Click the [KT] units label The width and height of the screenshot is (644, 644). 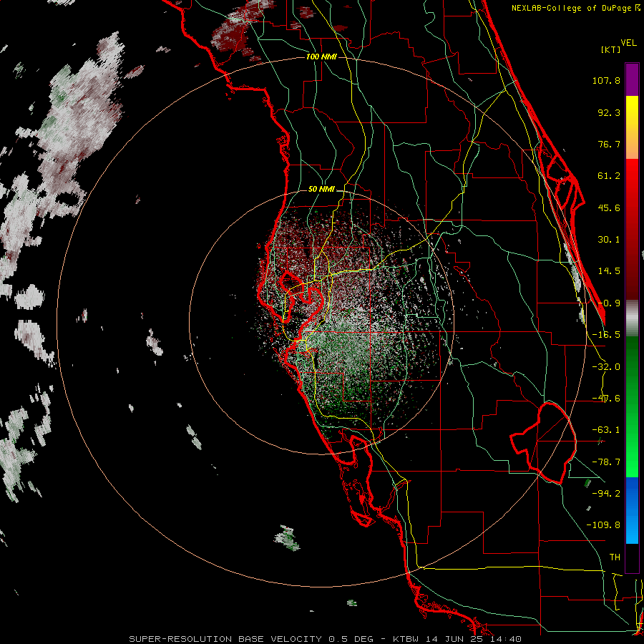pyautogui.click(x=610, y=49)
